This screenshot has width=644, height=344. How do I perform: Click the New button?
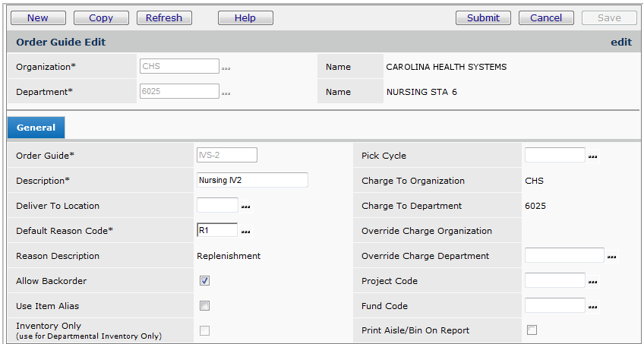pos(37,18)
